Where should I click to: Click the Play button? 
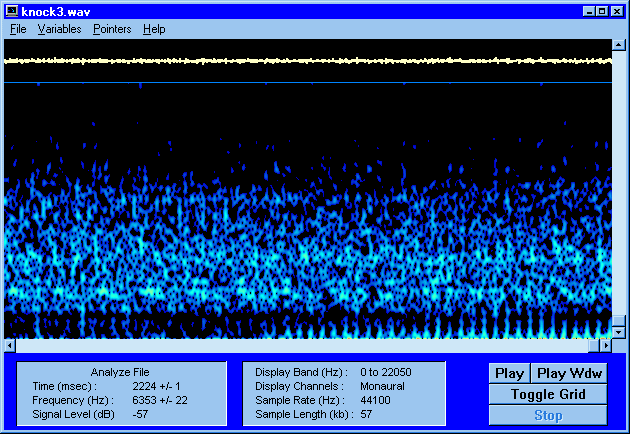509,374
